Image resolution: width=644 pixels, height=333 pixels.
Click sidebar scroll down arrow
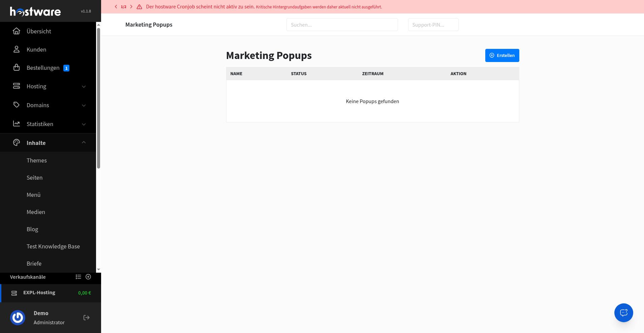pos(98,269)
